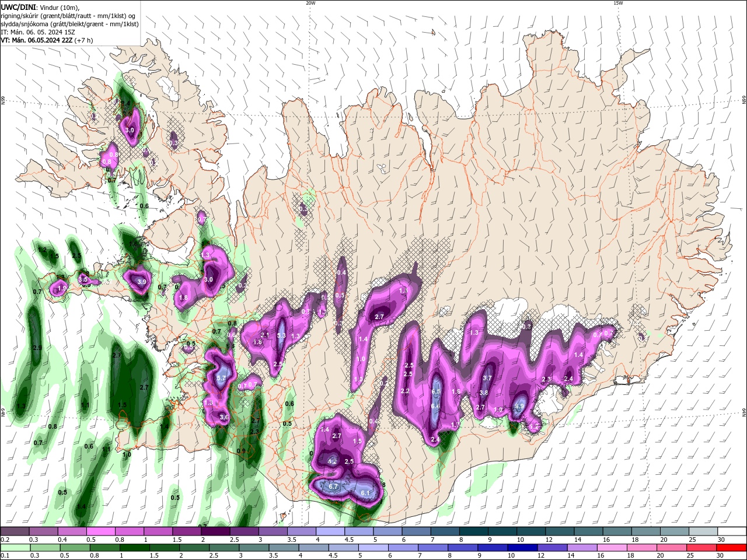The height and width of the screenshot is (560, 747).
Task: Click the upper legend swatch labeled 4.5
Action: pos(359,531)
